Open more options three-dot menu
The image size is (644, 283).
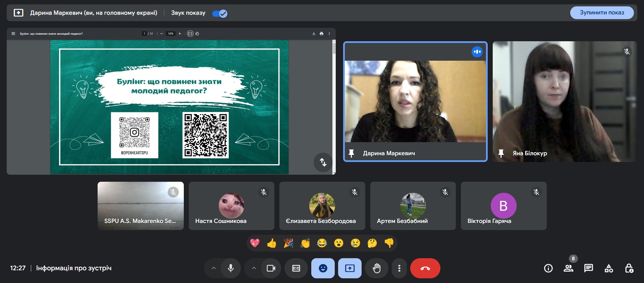(399, 268)
